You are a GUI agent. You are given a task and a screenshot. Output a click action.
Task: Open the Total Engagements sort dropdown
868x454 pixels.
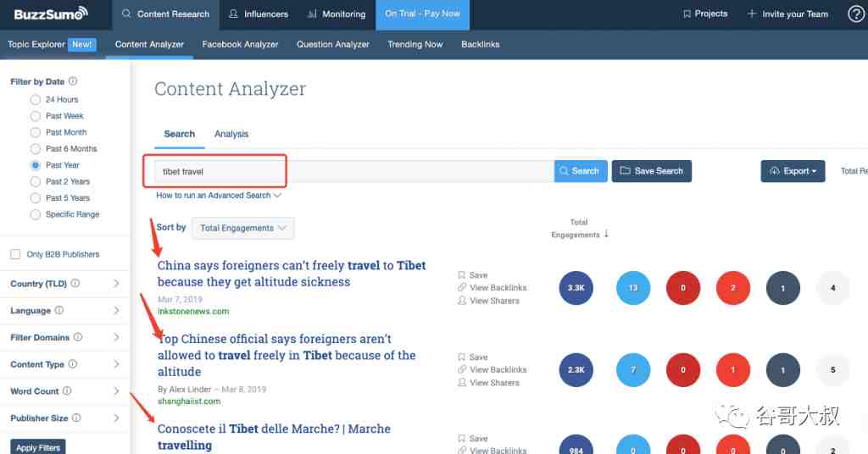(x=243, y=228)
